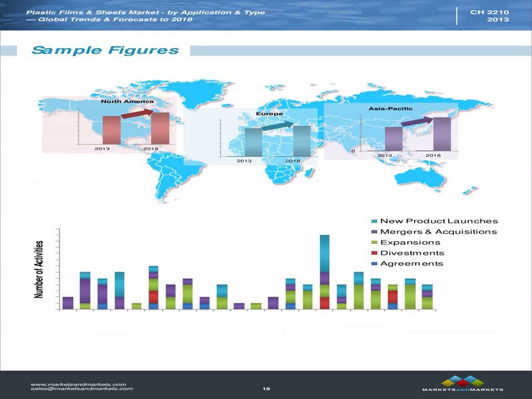This screenshot has height=399, width=532.
Task: Click the 'Sample Figures' heading
Action: 105,50
